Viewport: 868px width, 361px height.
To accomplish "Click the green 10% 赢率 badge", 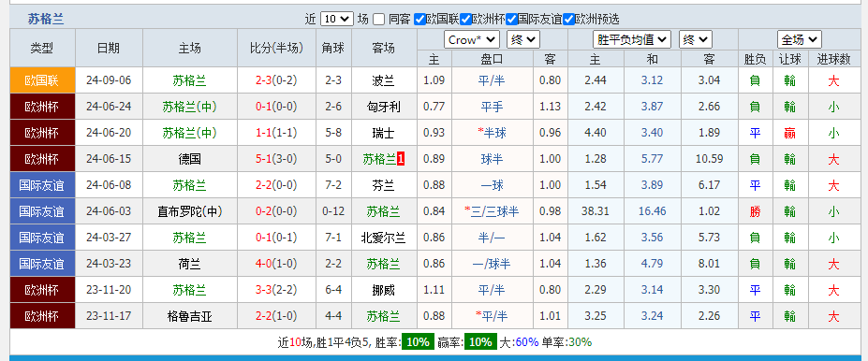I will tap(480, 342).
